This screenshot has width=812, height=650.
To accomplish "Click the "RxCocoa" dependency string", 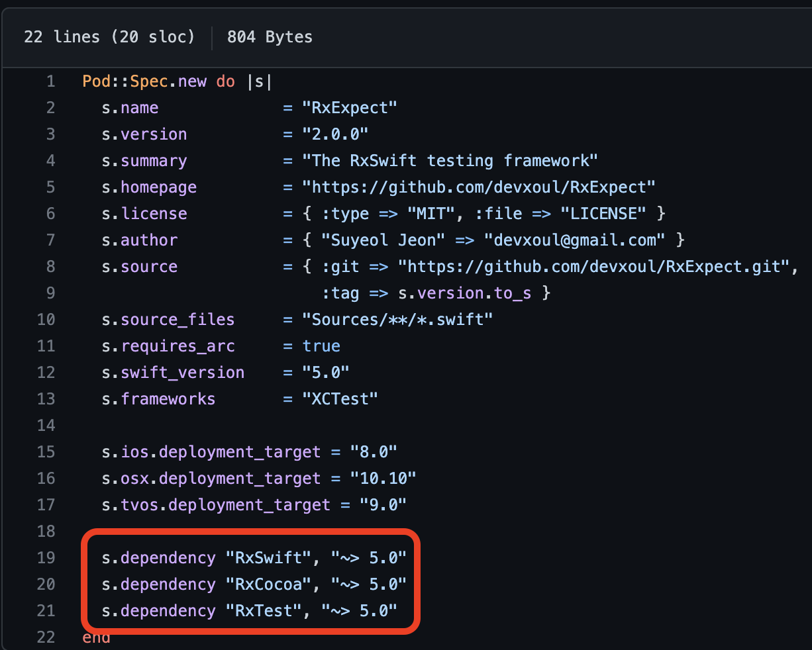I will [x=269, y=584].
